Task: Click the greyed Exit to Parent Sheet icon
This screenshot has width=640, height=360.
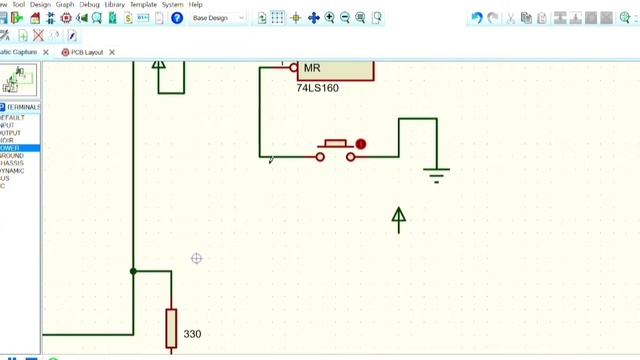Action: click(x=55, y=36)
